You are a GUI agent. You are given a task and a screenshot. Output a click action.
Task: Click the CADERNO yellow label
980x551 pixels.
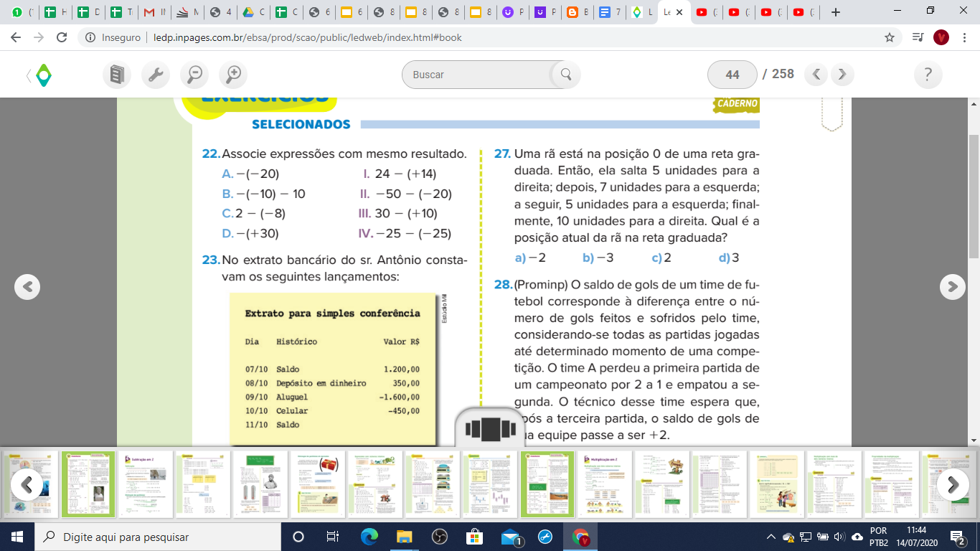point(737,104)
